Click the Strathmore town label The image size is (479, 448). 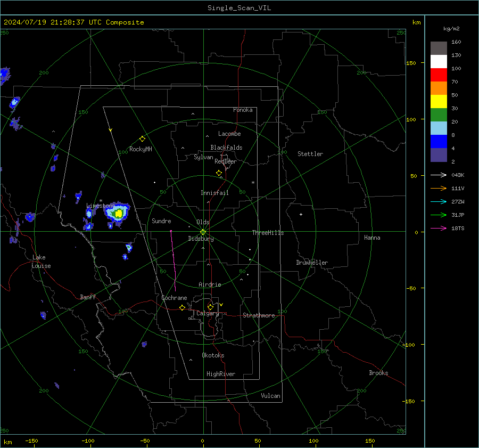tap(259, 315)
